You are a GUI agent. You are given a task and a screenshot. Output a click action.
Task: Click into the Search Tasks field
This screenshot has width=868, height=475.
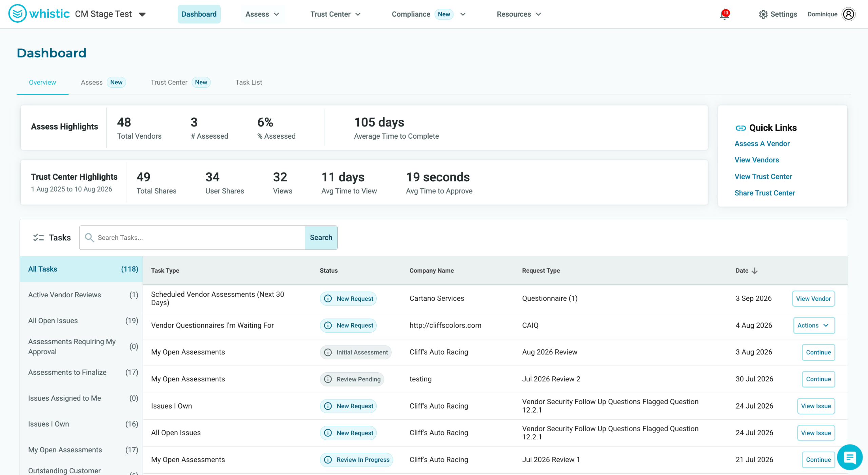(x=192, y=238)
